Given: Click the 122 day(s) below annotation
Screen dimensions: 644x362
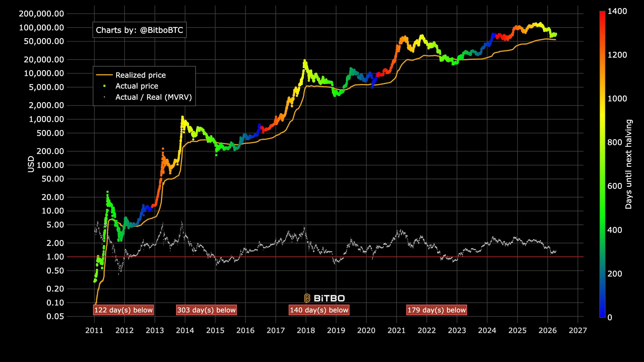Looking at the screenshot, I should pyautogui.click(x=123, y=310).
